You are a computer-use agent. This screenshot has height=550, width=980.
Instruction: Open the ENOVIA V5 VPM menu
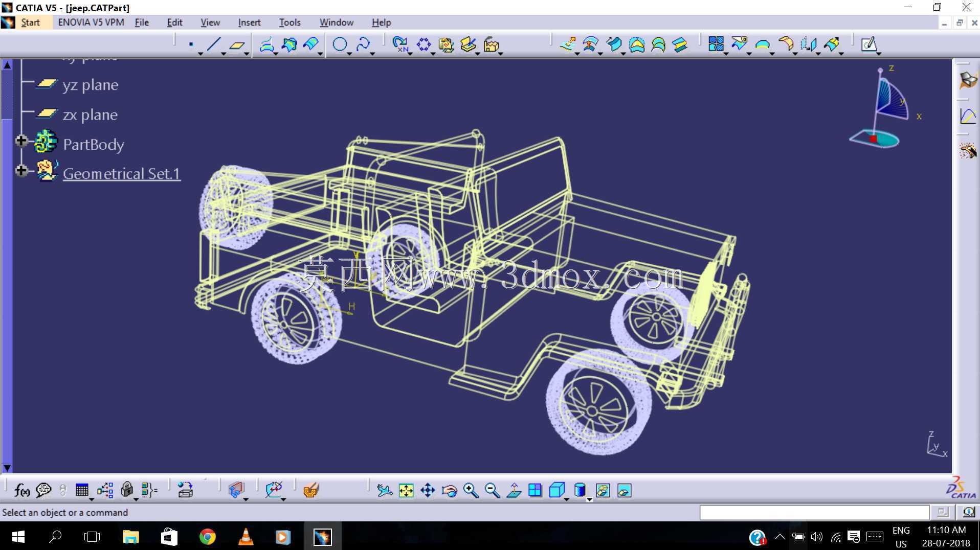(x=91, y=22)
